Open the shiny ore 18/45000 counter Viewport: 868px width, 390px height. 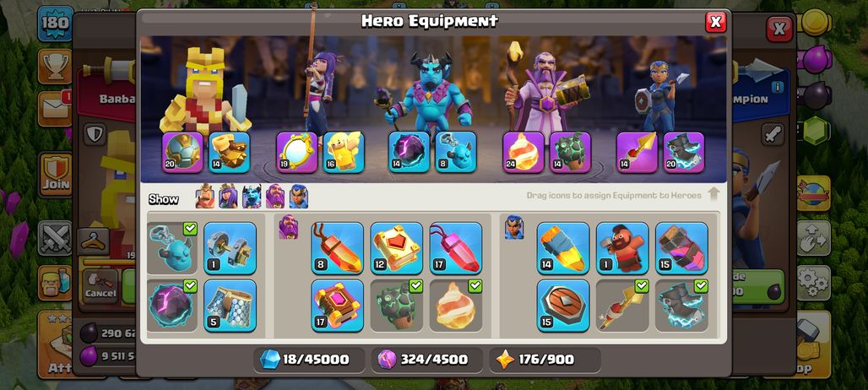click(309, 360)
